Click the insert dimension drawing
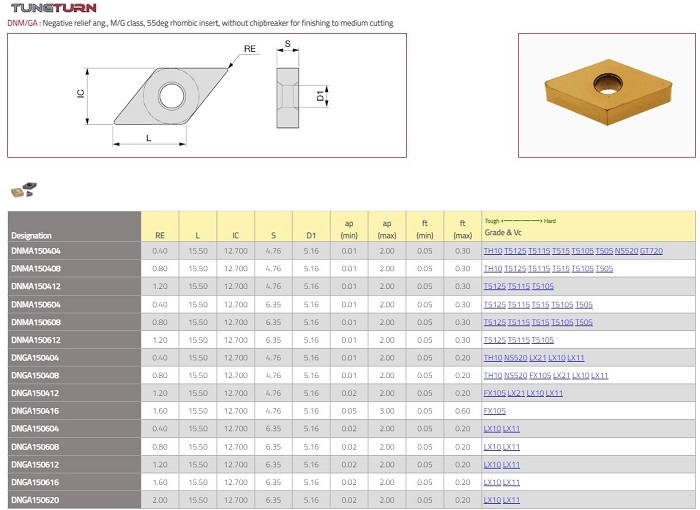700x510 pixels. point(207,95)
